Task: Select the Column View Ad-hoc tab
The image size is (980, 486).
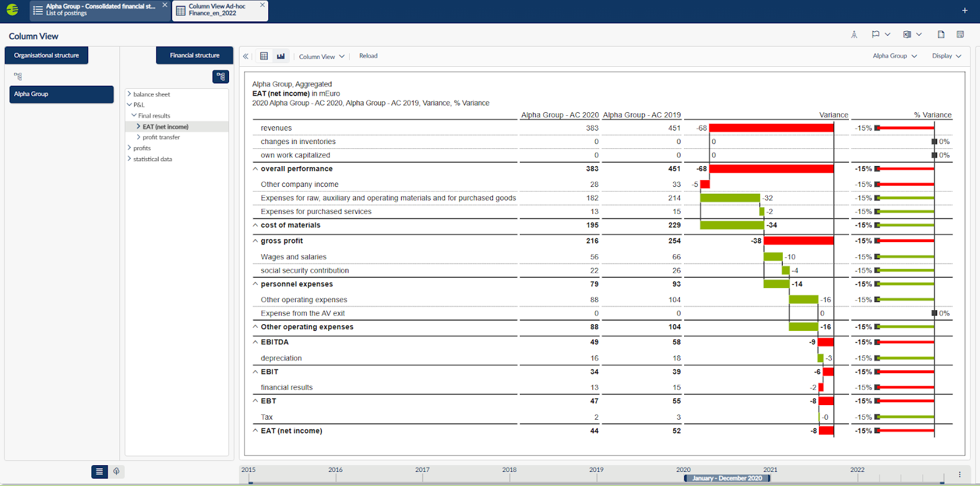Action: pyautogui.click(x=217, y=10)
